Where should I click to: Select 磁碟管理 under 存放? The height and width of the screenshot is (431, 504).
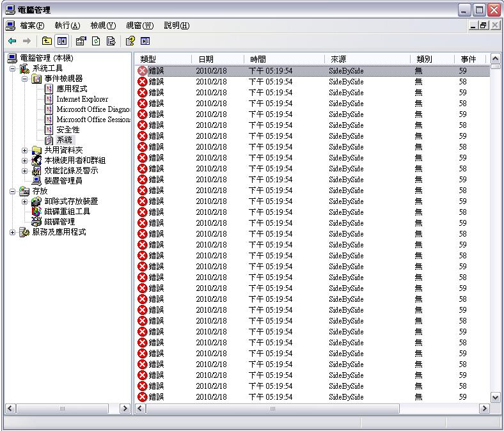pos(59,222)
